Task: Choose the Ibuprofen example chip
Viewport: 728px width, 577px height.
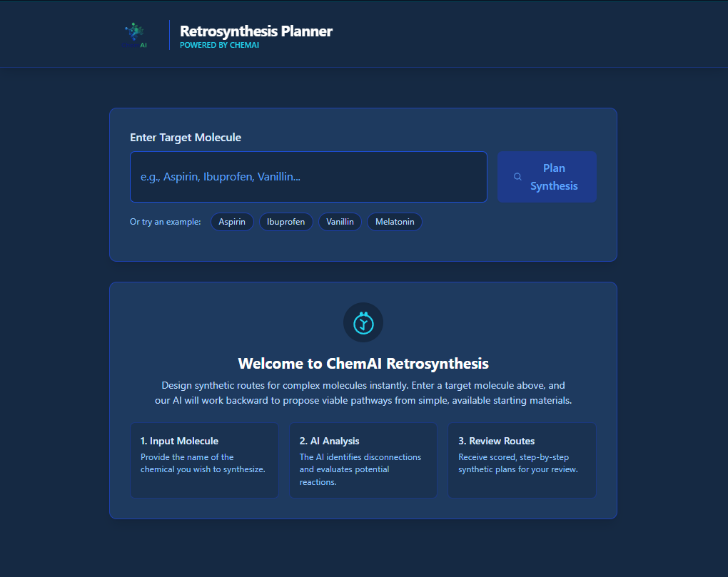Action: click(285, 222)
